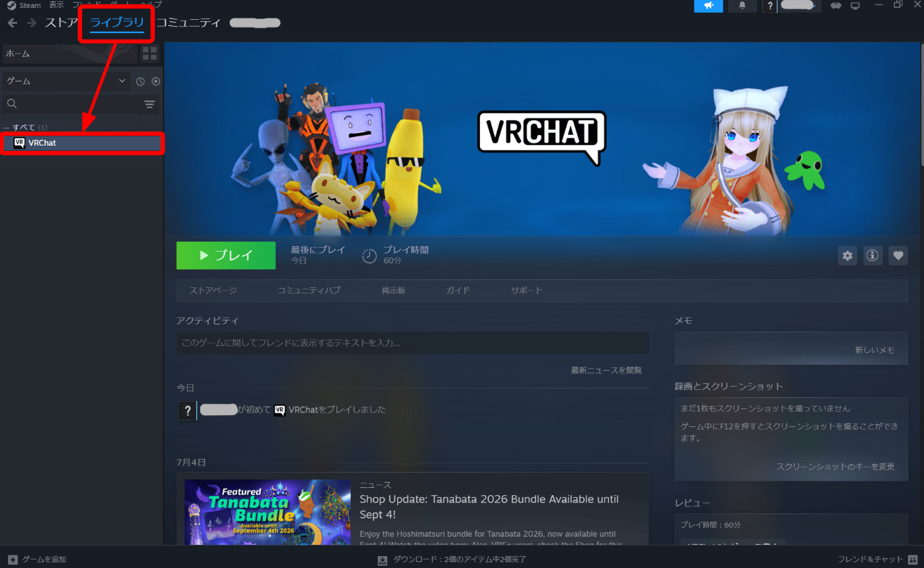Open the コミュニティハブ link
Image resolution: width=924 pixels, height=568 pixels.
point(309,291)
